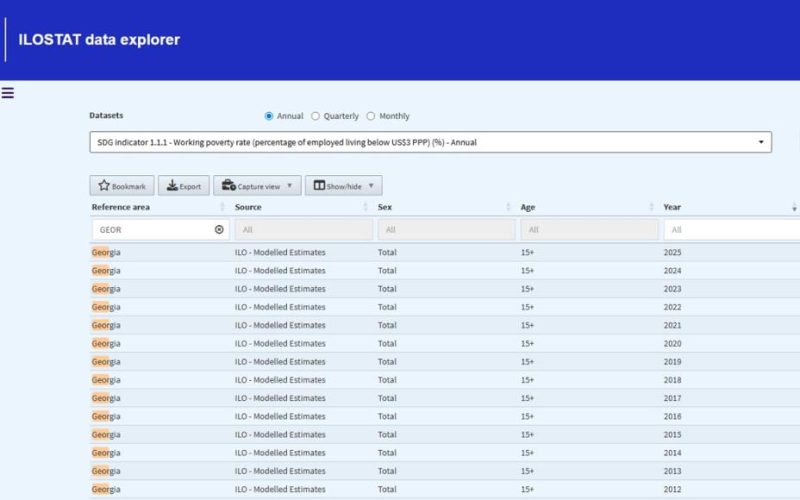This screenshot has height=500, width=800.
Task: Click Georgia in the 2012 row
Action: coord(106,489)
